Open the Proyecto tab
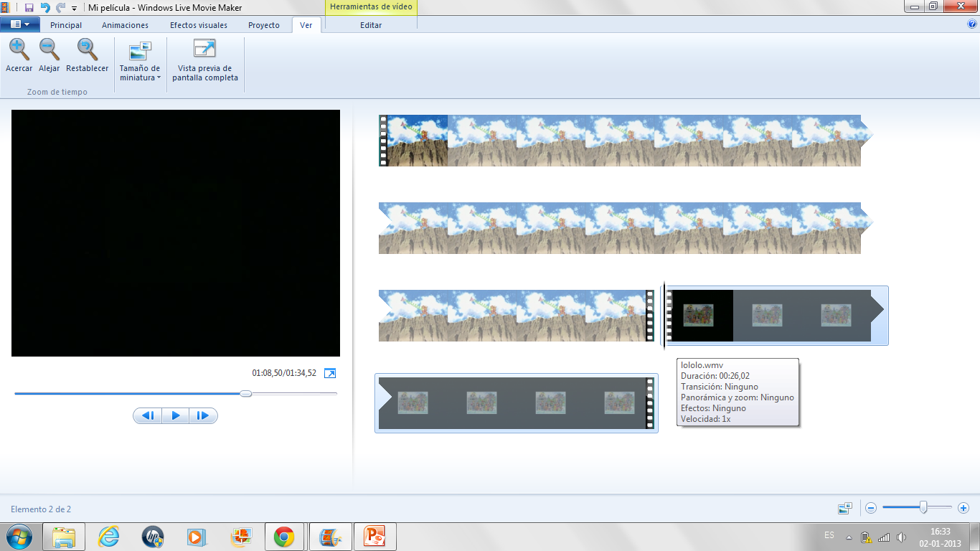 263,24
